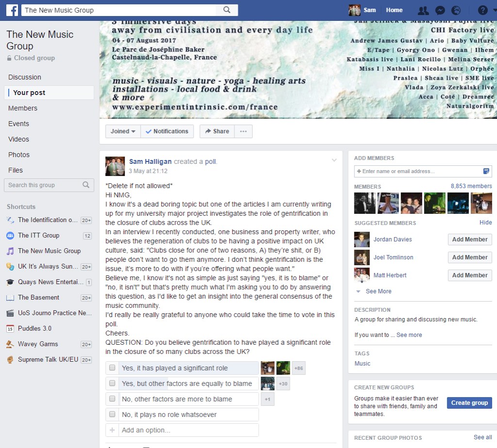The height and width of the screenshot is (448, 497).
Task: Open the Joined dropdown button
Action: coord(123,131)
